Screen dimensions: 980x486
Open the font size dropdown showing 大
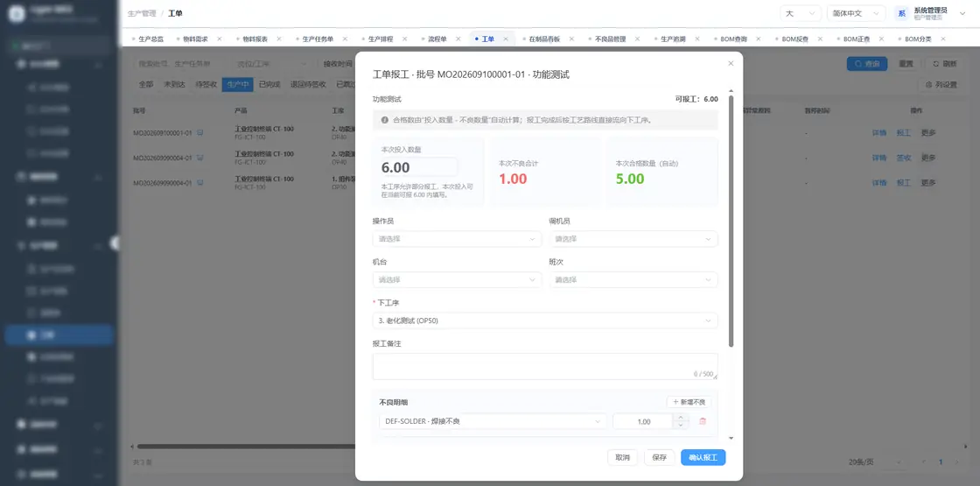point(801,13)
